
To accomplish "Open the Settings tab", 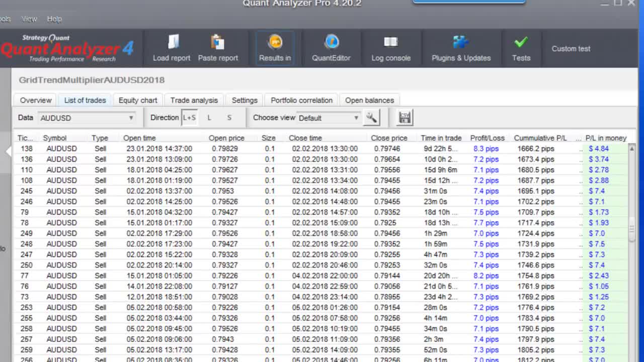I will (245, 100).
